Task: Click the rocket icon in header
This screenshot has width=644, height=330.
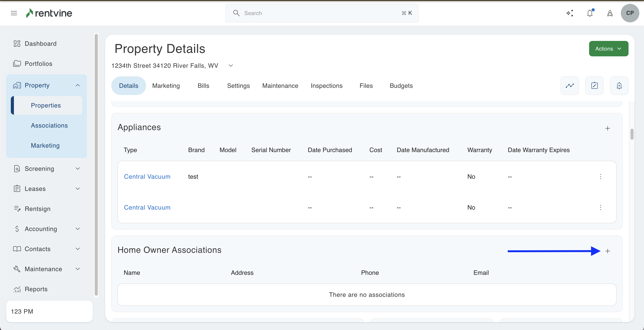Action: tap(610, 13)
